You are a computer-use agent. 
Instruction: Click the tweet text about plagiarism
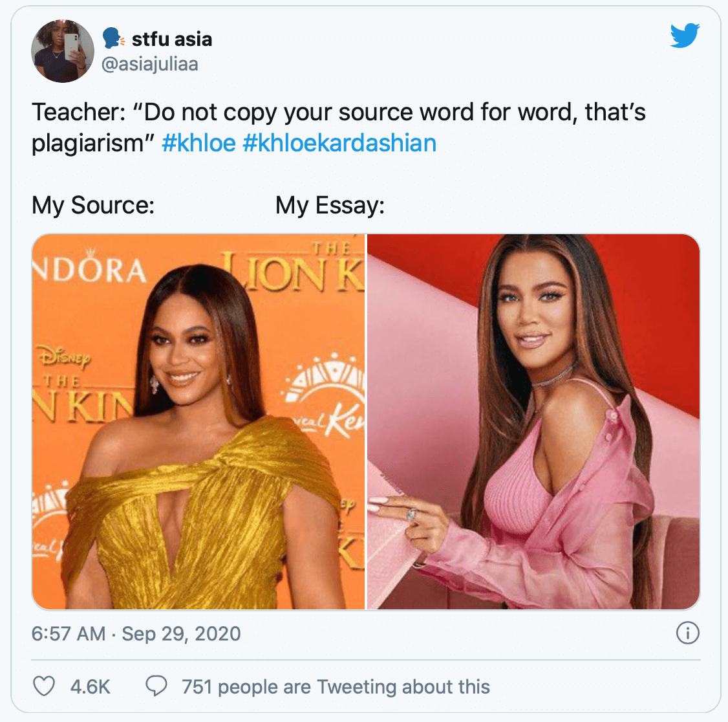(339, 127)
